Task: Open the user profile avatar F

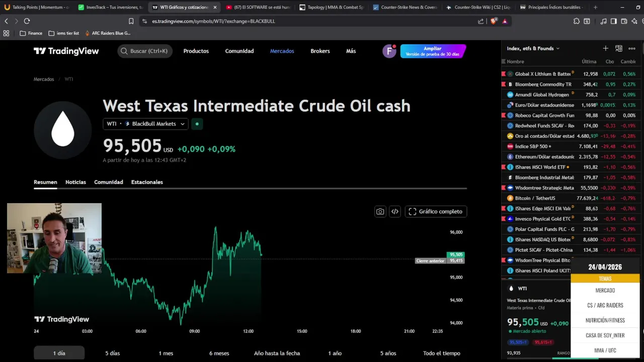Action: click(389, 51)
